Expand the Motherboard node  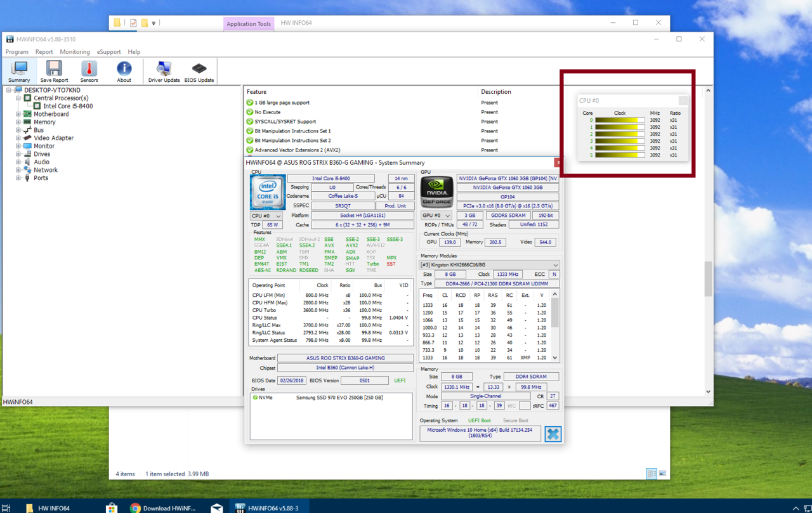(x=18, y=114)
